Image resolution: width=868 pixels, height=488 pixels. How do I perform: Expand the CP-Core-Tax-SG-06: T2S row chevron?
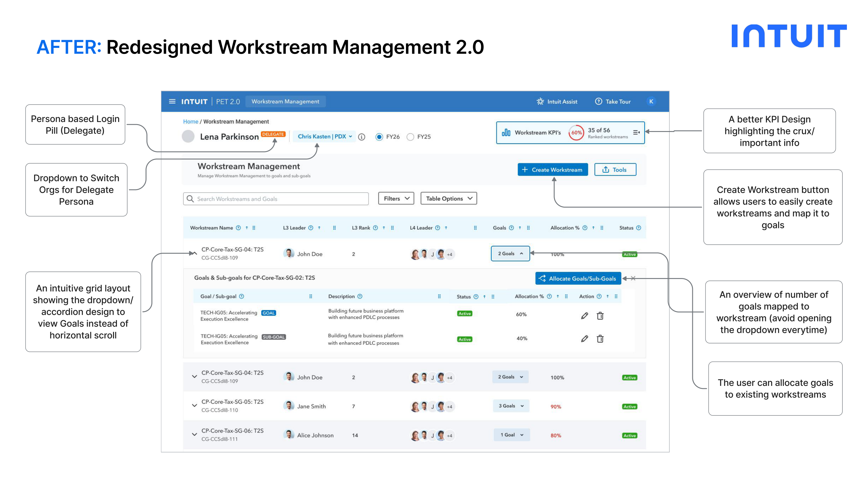(x=194, y=434)
